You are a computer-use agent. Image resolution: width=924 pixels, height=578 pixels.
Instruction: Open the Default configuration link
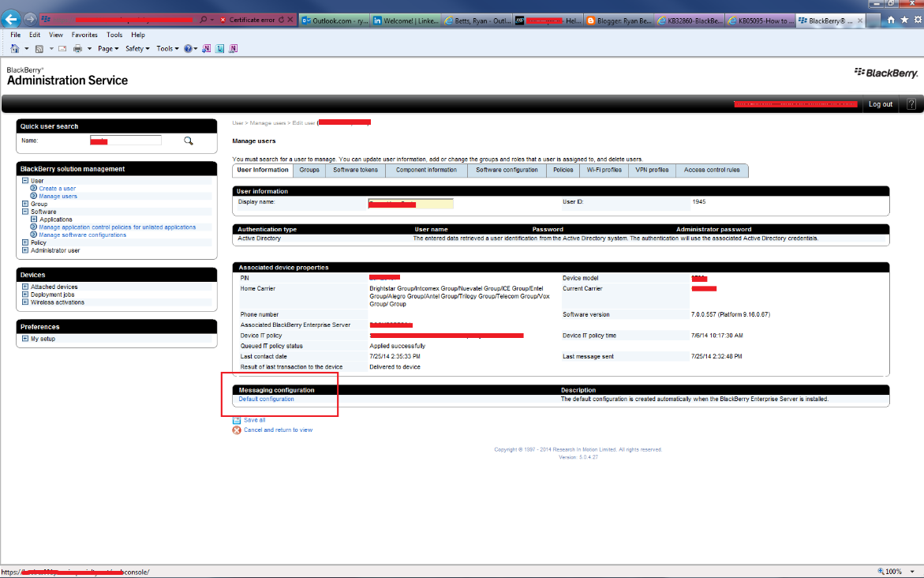(x=267, y=400)
